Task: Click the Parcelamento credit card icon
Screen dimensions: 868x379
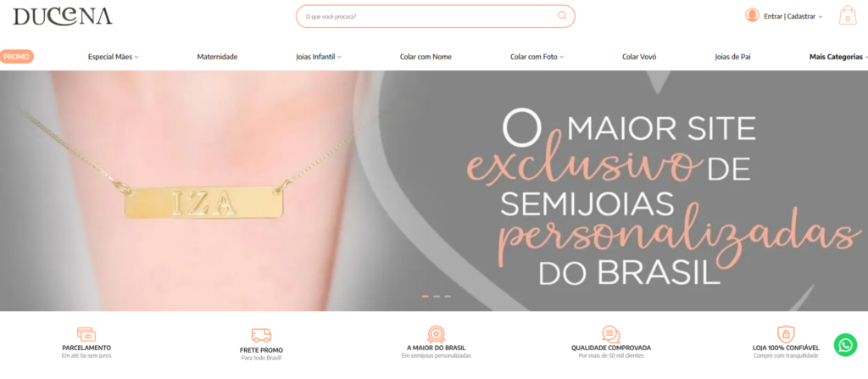Action: click(x=86, y=335)
